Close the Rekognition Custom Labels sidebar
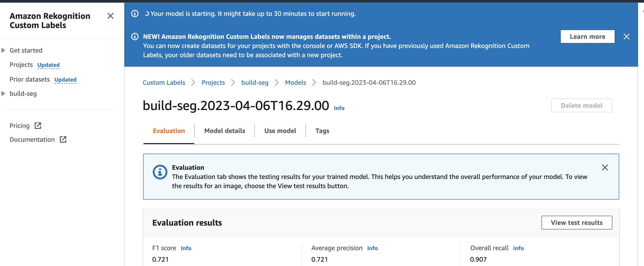This screenshot has width=644, height=266. 110,16
